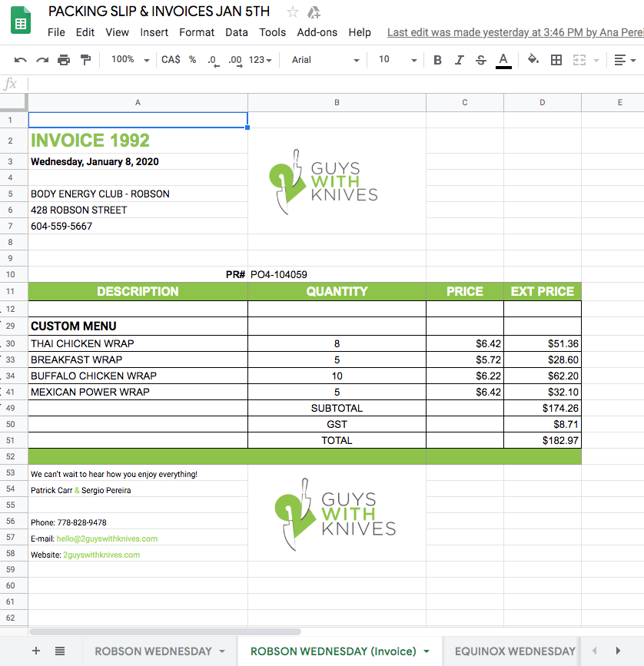Apply strikethrough formatting
The image size is (644, 666).
tap(481, 60)
